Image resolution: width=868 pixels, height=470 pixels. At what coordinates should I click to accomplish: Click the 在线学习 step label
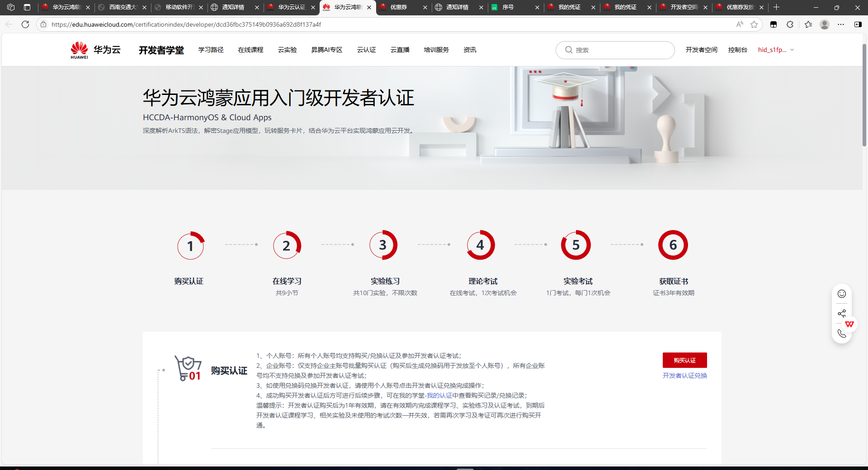coord(287,281)
